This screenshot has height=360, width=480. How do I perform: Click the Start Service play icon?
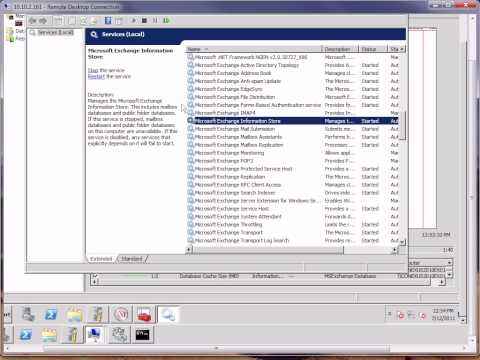(x=134, y=21)
